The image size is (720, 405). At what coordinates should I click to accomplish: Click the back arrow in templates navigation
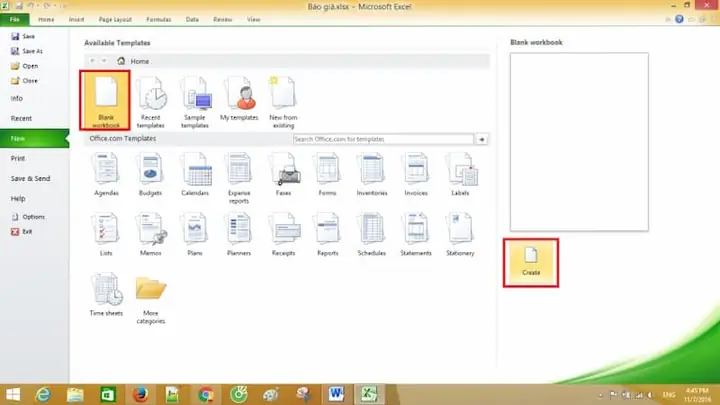(92, 61)
